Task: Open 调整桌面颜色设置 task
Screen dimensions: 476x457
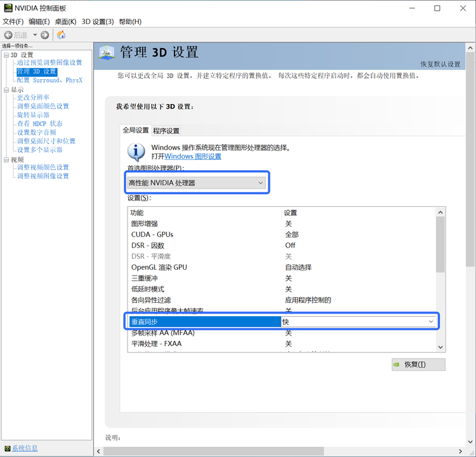Action: pos(43,106)
